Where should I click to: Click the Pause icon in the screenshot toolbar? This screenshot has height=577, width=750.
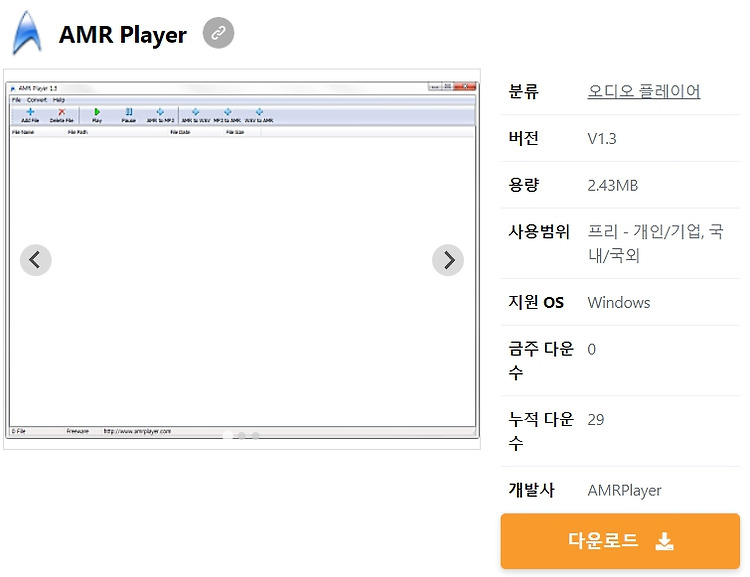[129, 115]
